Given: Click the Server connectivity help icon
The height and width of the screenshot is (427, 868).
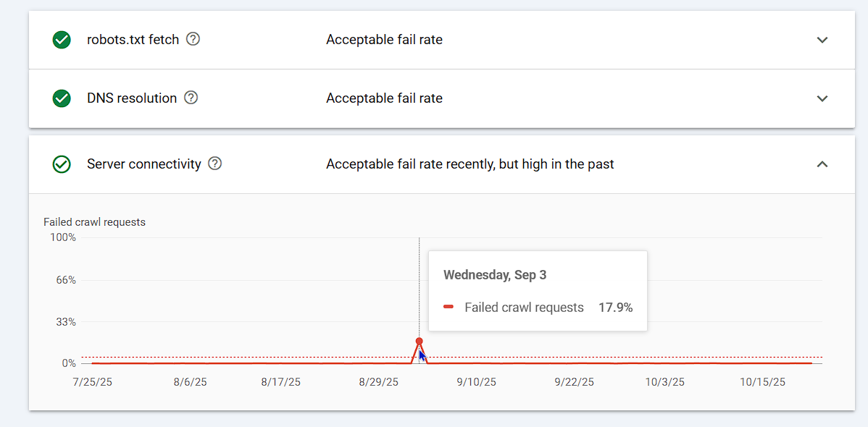Looking at the screenshot, I should [214, 164].
